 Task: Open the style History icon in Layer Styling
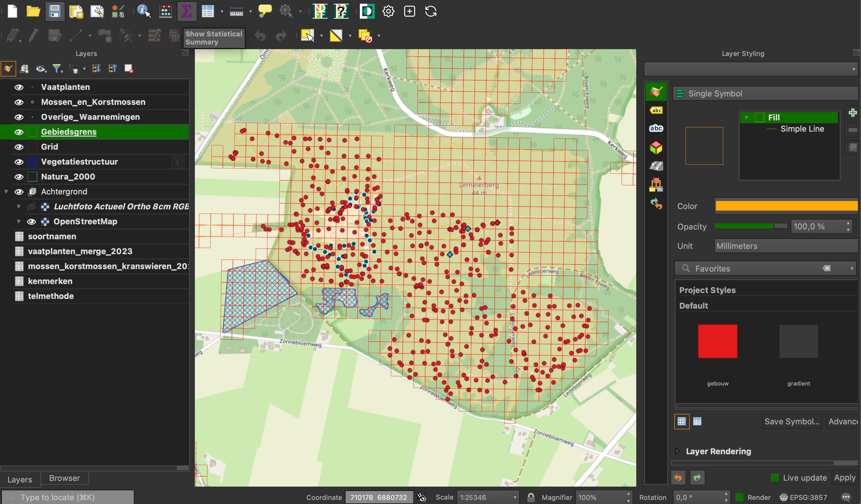[656, 204]
